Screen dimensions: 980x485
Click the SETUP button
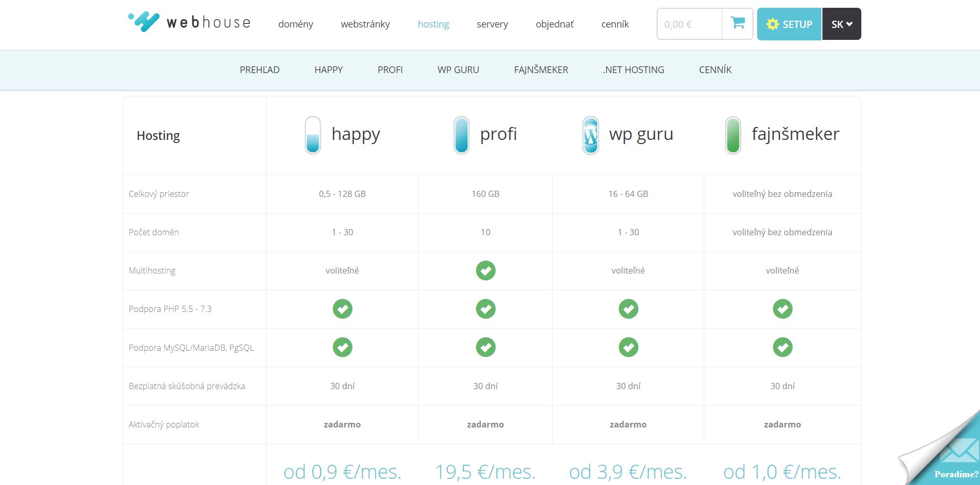pos(789,24)
